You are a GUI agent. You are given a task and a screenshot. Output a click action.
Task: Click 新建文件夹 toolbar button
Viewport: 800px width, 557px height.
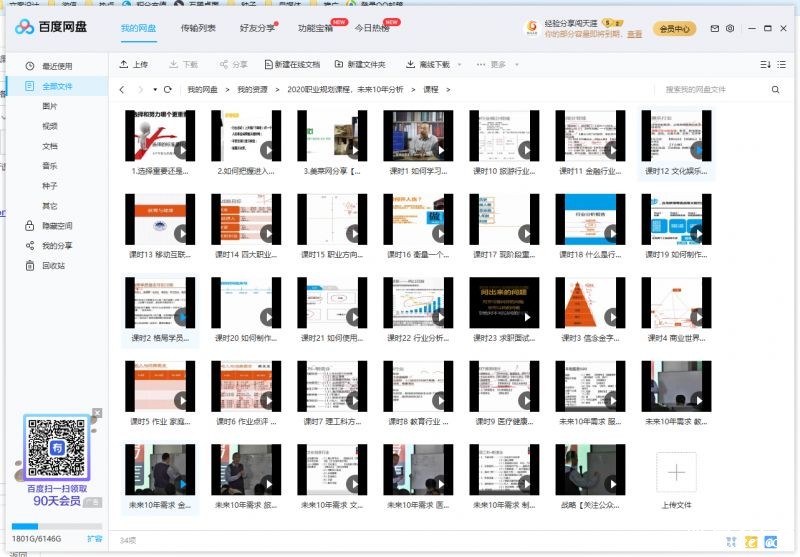360,64
